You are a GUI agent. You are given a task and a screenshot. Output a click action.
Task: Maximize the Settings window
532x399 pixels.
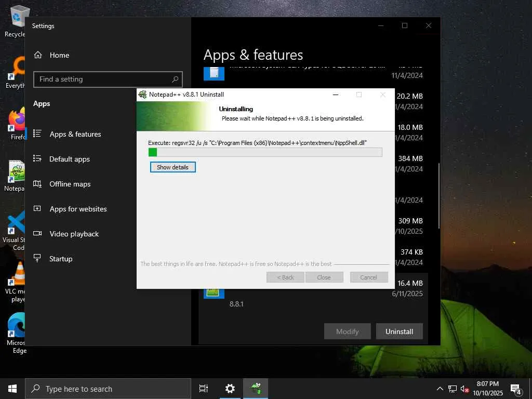click(x=405, y=25)
